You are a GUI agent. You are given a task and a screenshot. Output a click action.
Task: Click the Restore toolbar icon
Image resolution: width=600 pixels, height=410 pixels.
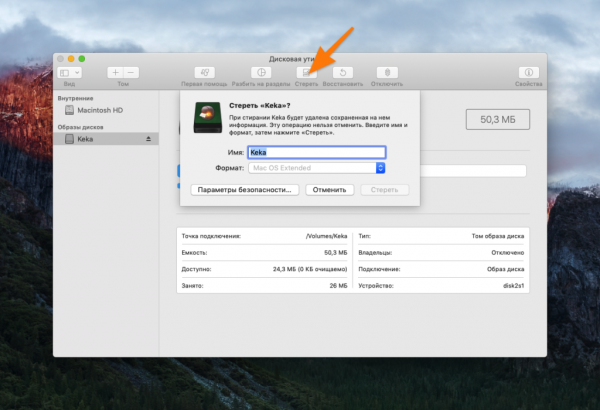click(343, 72)
